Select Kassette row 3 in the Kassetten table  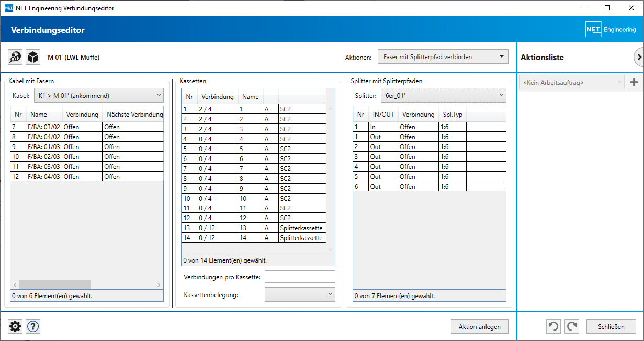coord(253,129)
